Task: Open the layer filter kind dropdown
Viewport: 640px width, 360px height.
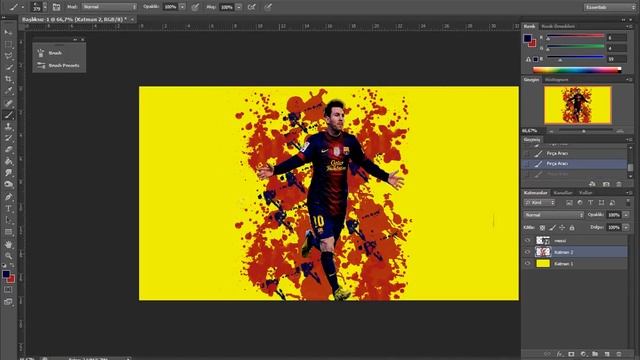Action: [540, 202]
